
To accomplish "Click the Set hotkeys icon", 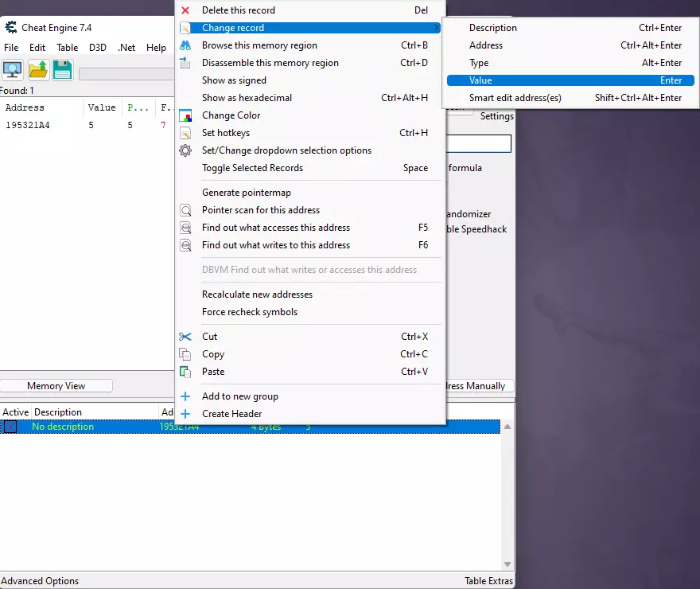I will pos(185,133).
